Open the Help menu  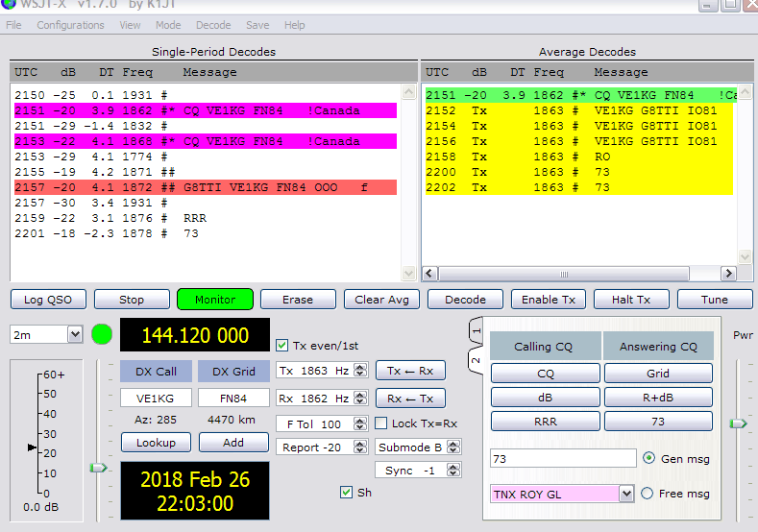(294, 25)
